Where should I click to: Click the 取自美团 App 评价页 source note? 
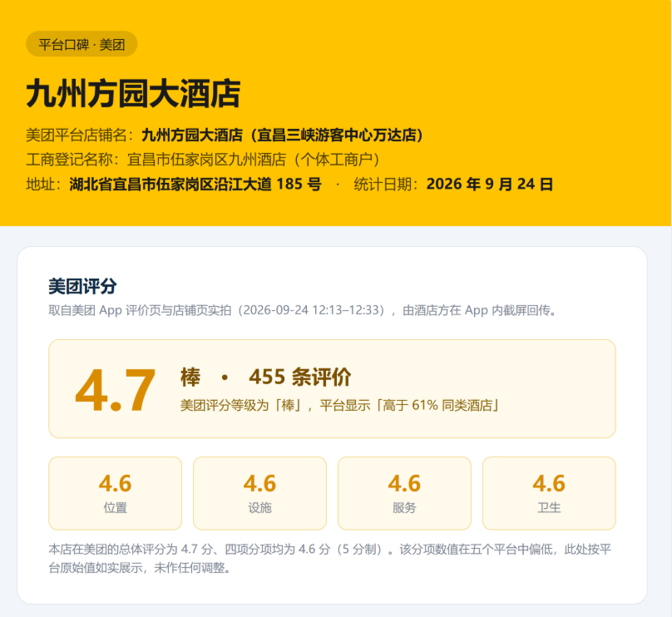(x=303, y=310)
